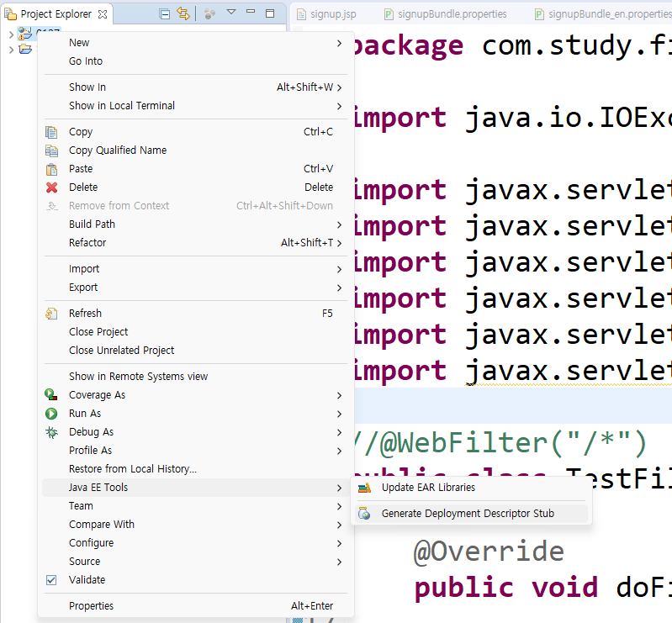This screenshot has width=672, height=623.
Task: Choose Close Unrelated Project
Action: point(196,351)
